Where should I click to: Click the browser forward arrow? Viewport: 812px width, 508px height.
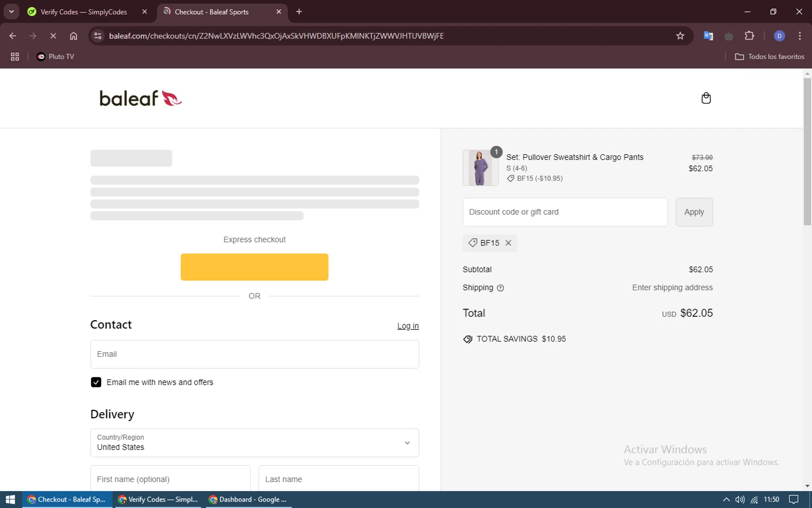point(33,36)
